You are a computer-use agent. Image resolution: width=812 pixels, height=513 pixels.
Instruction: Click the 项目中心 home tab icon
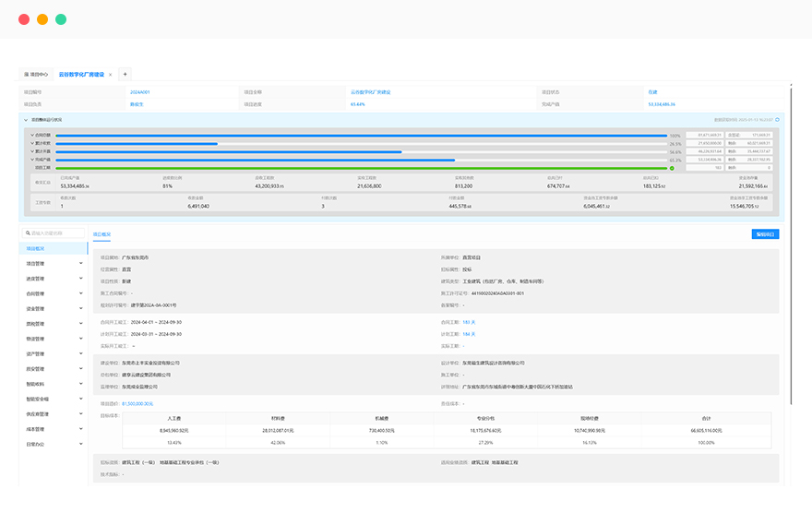[x=27, y=74]
